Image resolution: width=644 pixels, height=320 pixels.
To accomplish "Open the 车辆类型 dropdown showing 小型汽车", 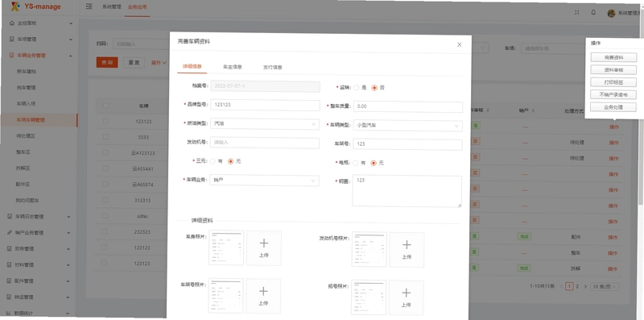I will click(x=408, y=126).
